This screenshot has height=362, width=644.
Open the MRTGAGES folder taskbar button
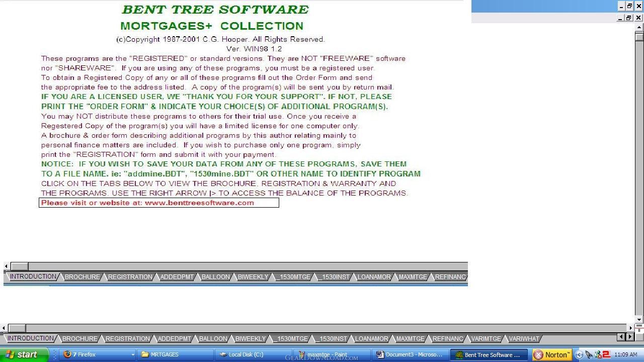176,354
